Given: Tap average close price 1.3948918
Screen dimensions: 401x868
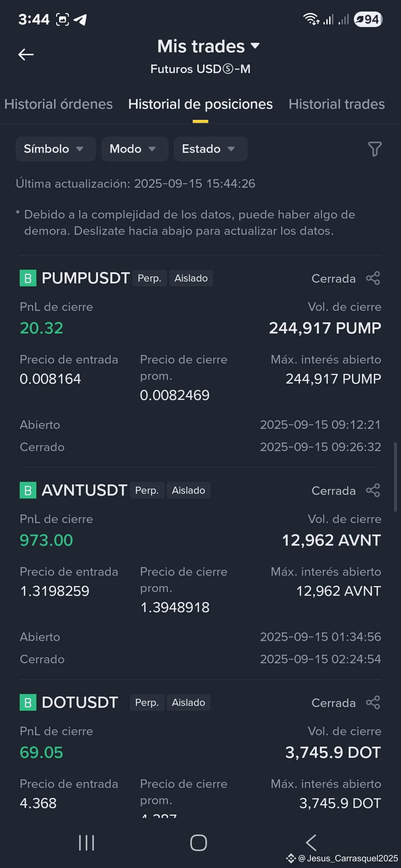Looking at the screenshot, I should click(175, 607).
